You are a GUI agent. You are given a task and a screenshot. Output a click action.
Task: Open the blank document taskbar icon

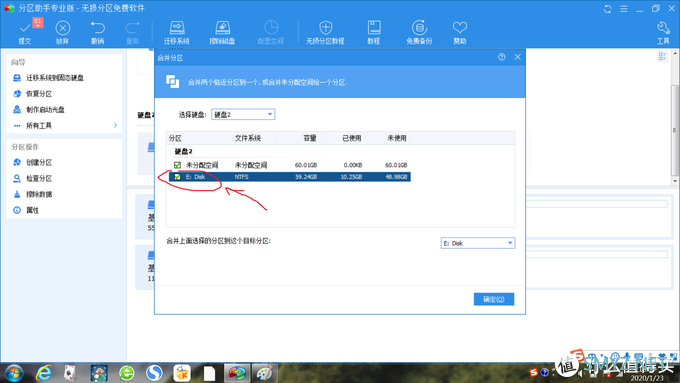(209, 373)
